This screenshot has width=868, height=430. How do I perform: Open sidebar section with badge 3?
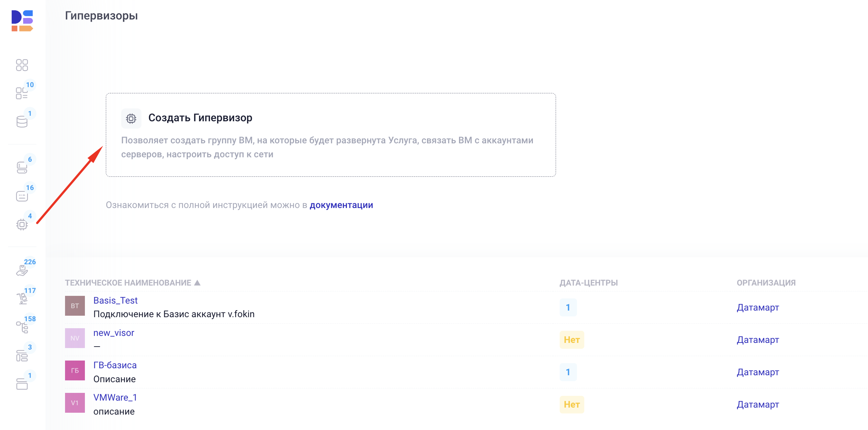coord(22,355)
